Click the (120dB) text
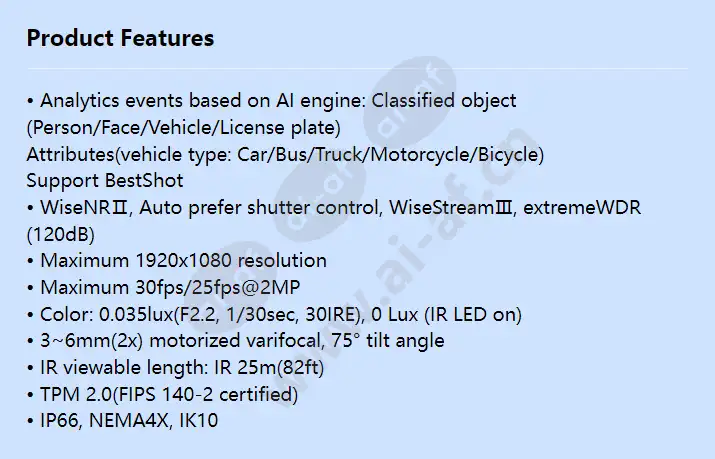Screen dimensions: 715x459 [61, 234]
